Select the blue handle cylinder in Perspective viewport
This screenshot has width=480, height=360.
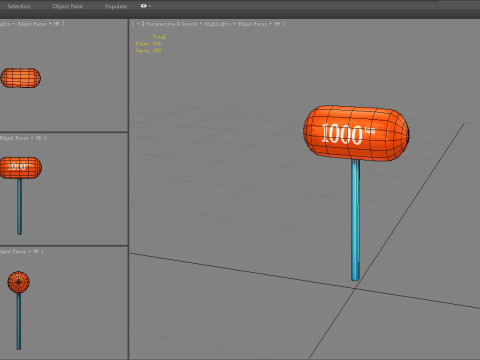[355, 220]
